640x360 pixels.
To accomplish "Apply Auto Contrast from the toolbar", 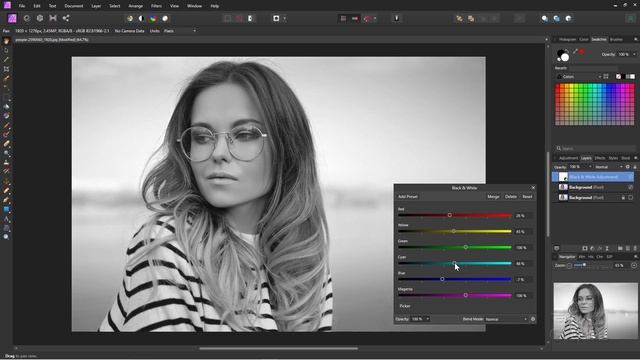I will (141, 18).
